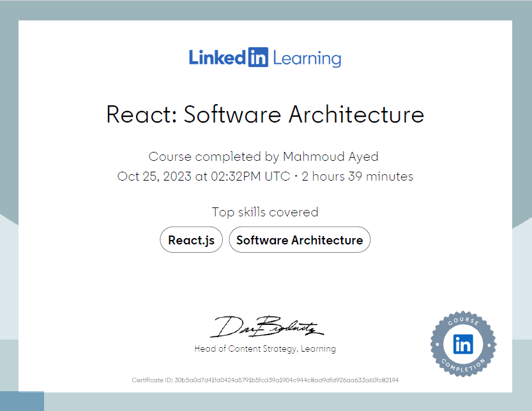Image resolution: width=532 pixels, height=411 pixels.
Task: Click the handwritten signature image
Action: (267, 327)
